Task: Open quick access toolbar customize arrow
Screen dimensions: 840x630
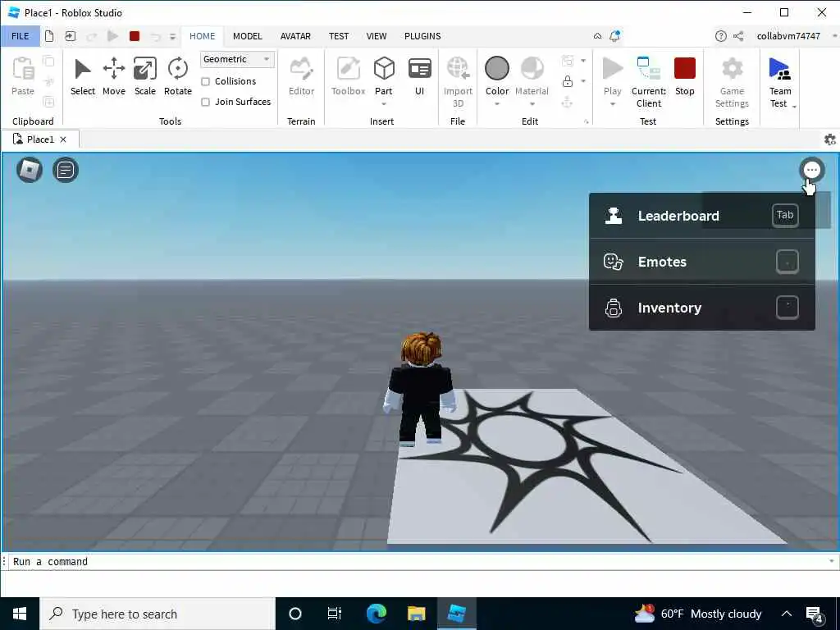Action: tap(172, 36)
